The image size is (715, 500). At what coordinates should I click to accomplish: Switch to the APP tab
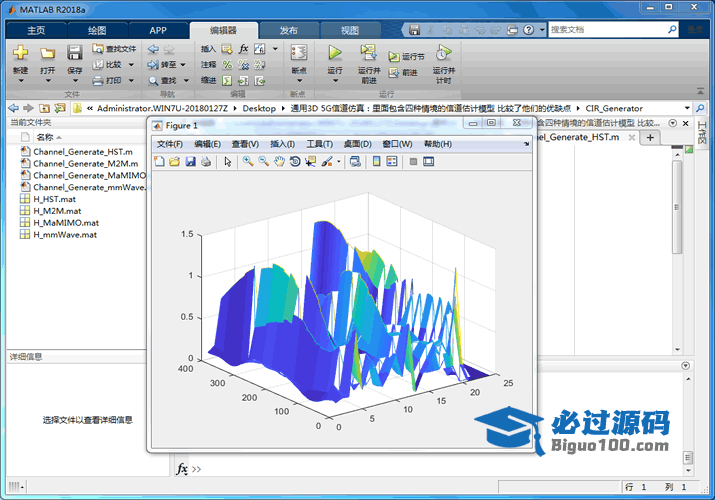coord(158,31)
